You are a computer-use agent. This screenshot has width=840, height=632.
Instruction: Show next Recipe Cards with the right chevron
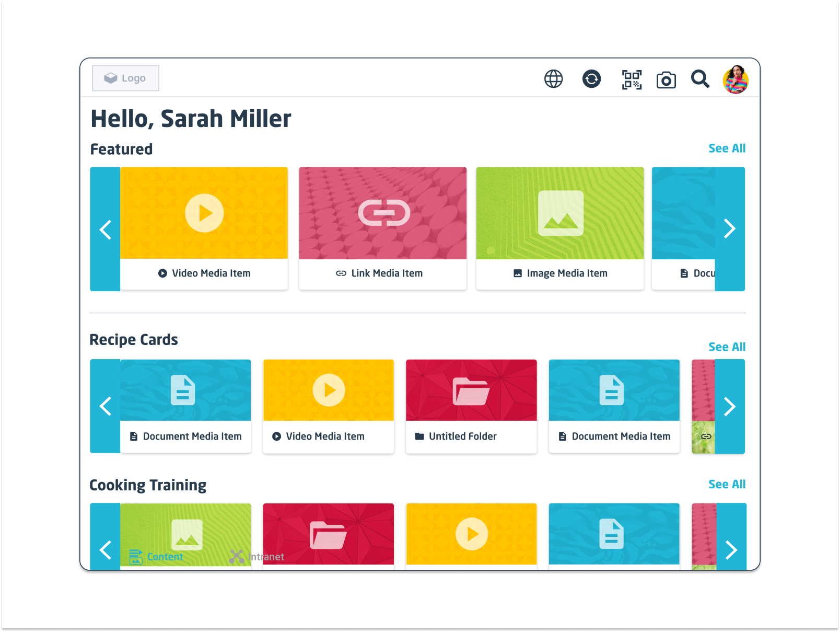(730, 406)
